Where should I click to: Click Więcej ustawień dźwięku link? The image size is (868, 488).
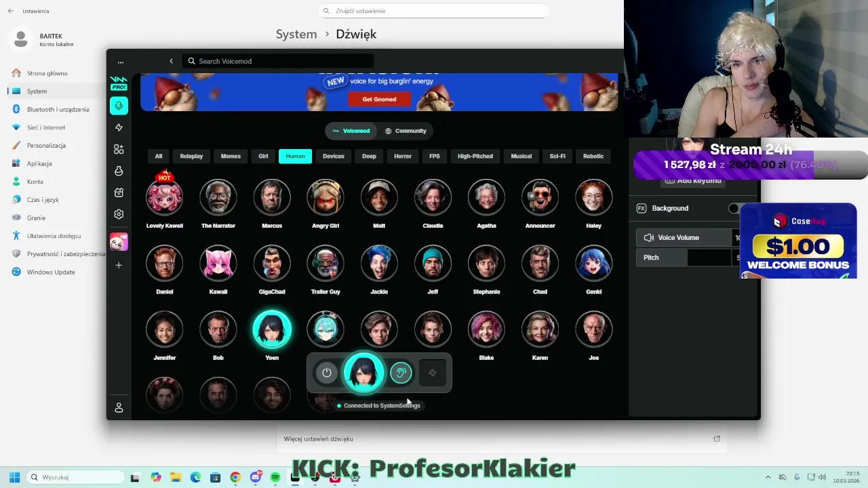(x=318, y=439)
